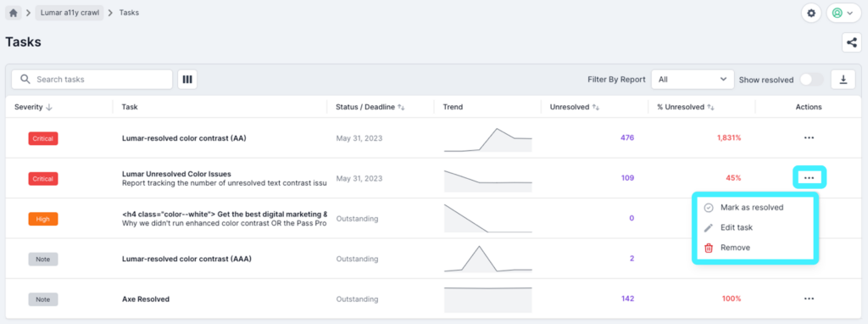Click unresolved count 109
The width and height of the screenshot is (868, 324).
point(627,178)
